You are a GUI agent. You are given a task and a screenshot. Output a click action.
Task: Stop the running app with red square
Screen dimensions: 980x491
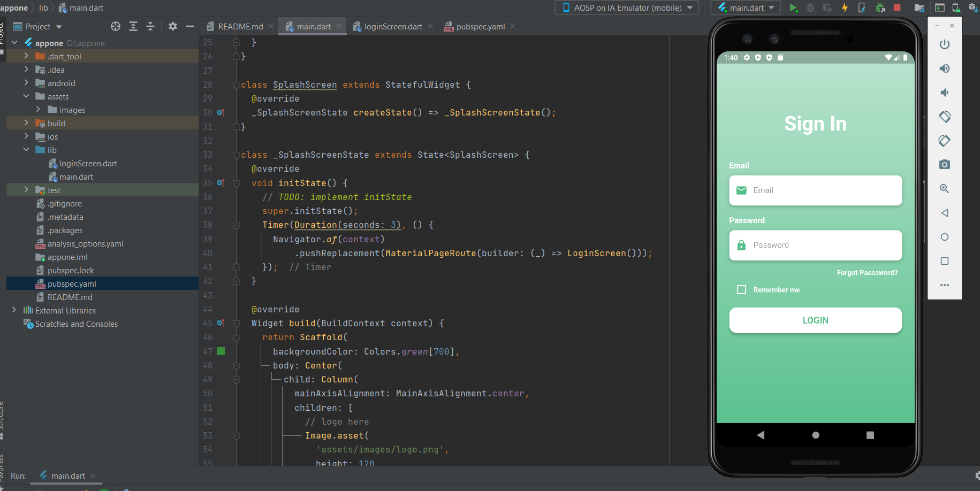click(x=897, y=7)
